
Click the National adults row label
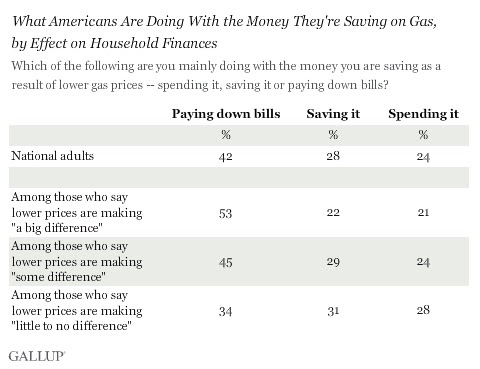click(x=53, y=156)
